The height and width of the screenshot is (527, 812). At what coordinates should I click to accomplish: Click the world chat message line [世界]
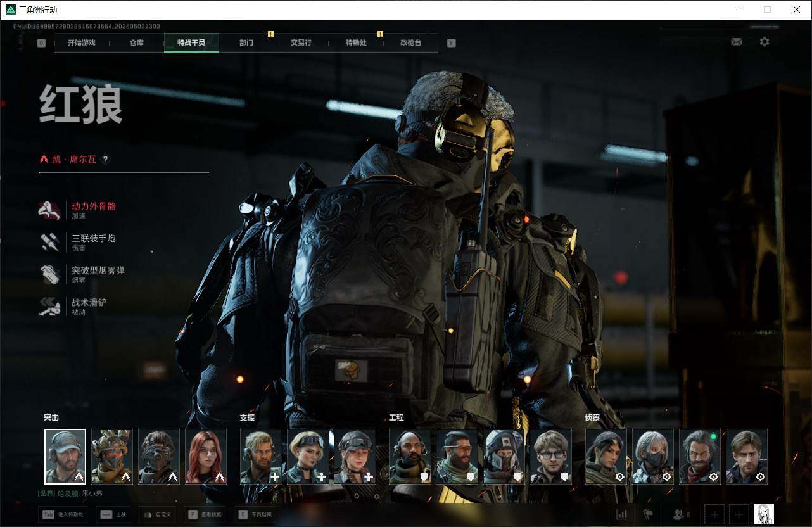70,493
